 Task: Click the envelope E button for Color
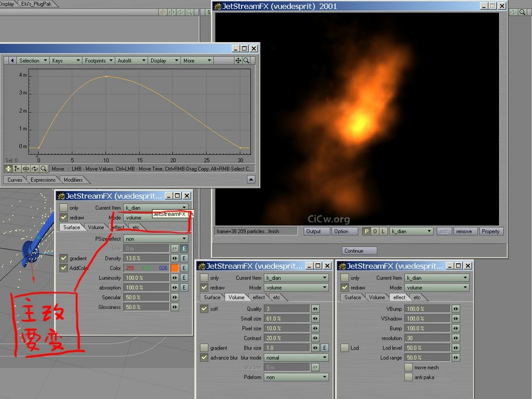pyautogui.click(x=184, y=268)
